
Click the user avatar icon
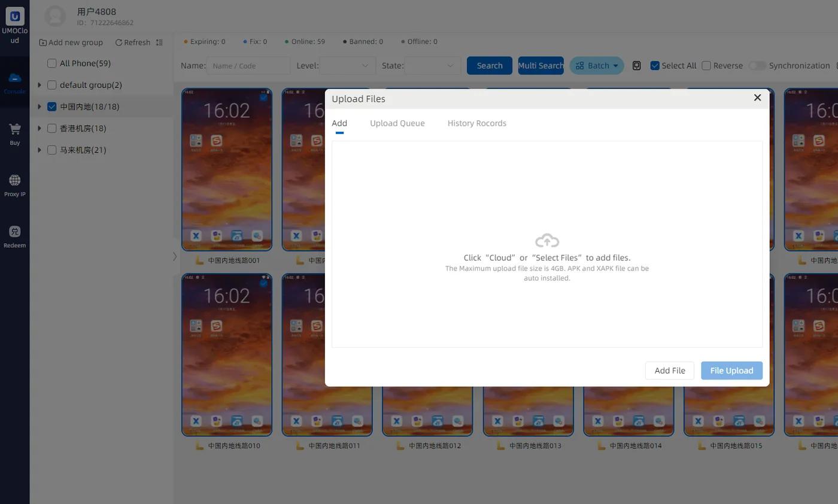click(x=55, y=16)
